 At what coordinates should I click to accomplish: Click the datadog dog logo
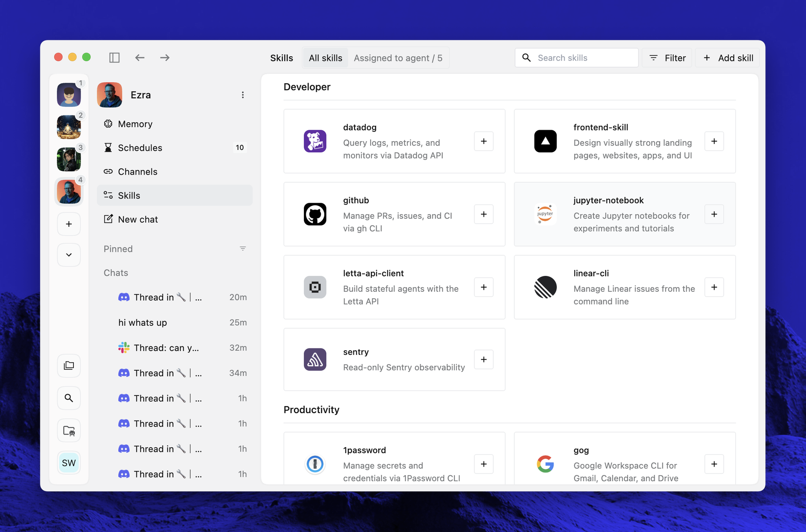tap(315, 141)
